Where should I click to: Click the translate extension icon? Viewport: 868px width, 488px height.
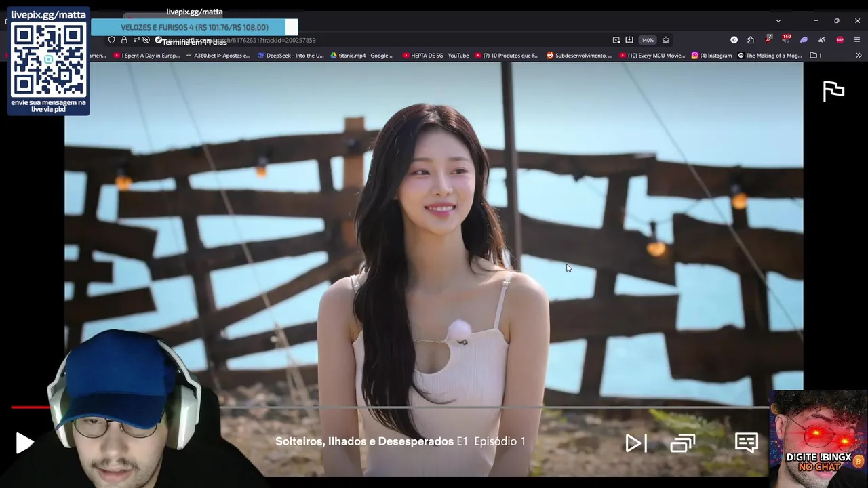[821, 40]
